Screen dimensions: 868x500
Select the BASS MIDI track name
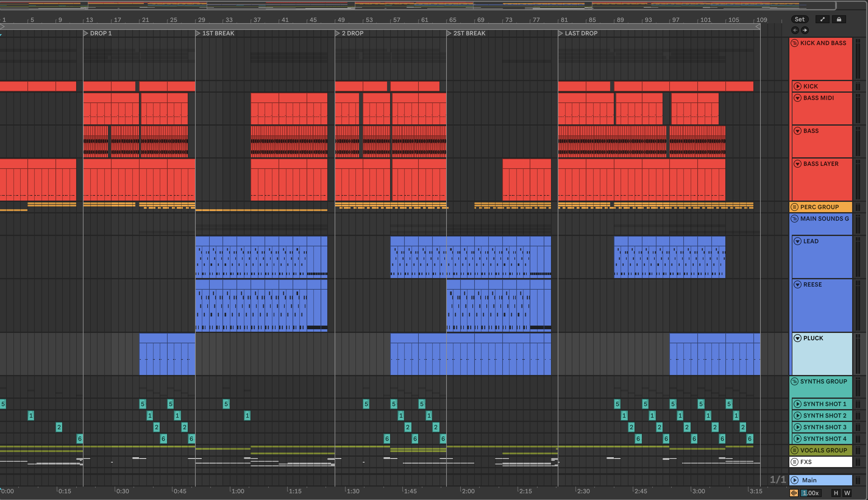click(x=818, y=98)
